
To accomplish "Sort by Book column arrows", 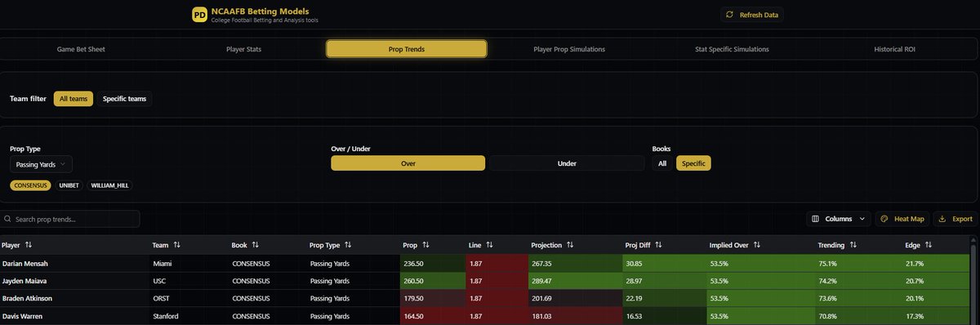I will [255, 244].
